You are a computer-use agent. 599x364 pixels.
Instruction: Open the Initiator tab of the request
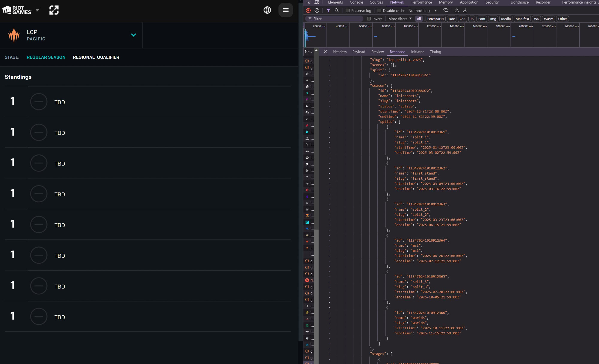[417, 52]
